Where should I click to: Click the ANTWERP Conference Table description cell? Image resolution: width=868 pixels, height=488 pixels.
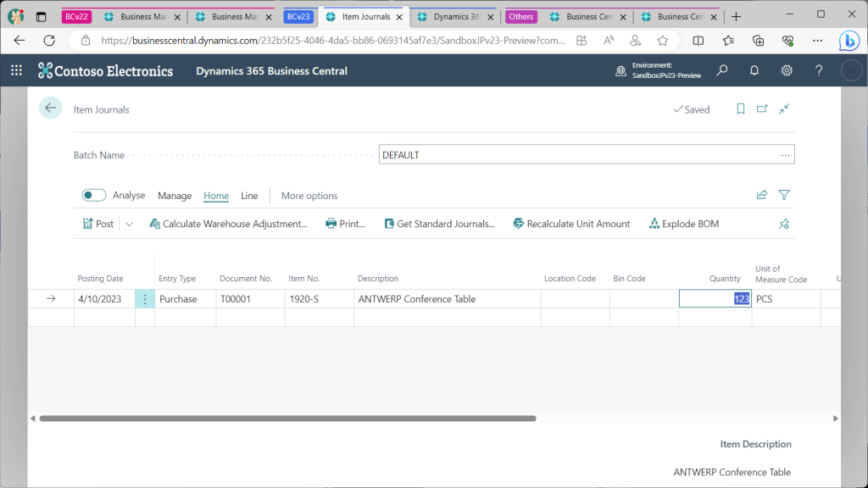448,299
